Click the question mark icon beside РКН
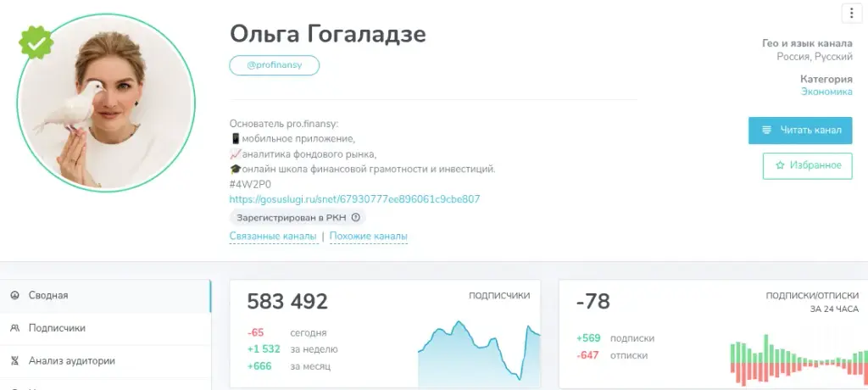The image size is (868, 390). pyautogui.click(x=356, y=218)
